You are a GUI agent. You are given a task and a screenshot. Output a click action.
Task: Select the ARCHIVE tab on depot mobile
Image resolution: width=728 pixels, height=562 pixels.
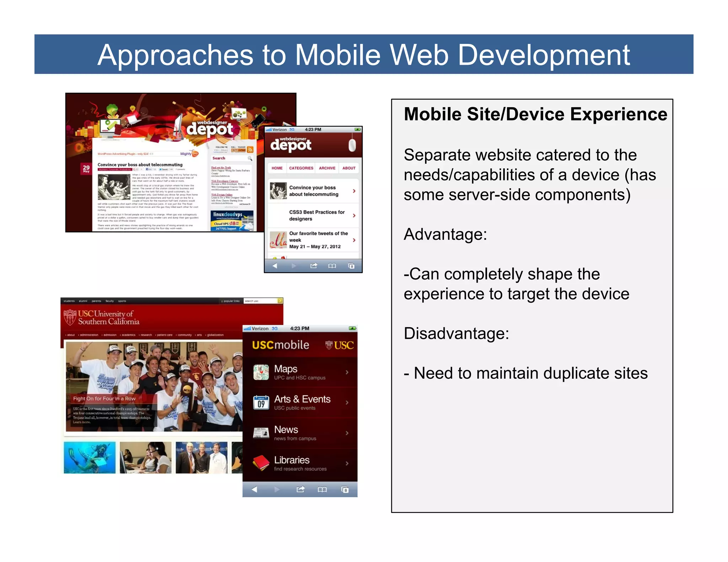[x=327, y=168]
